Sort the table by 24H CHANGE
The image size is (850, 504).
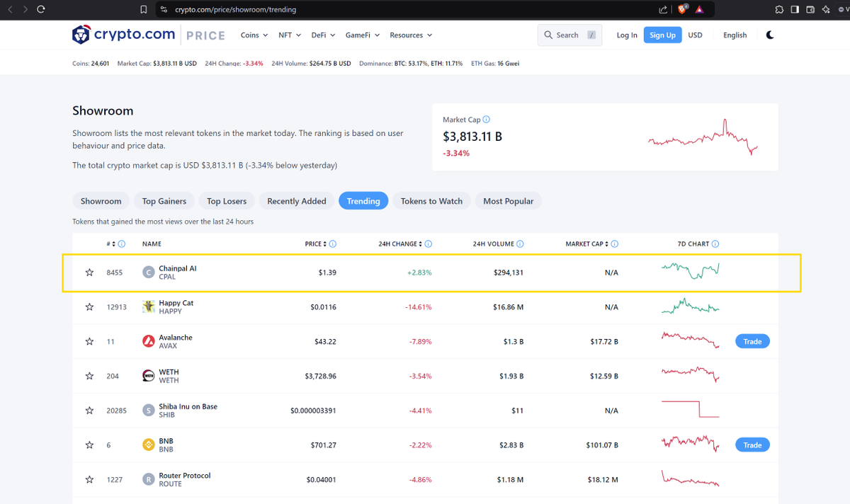[400, 244]
